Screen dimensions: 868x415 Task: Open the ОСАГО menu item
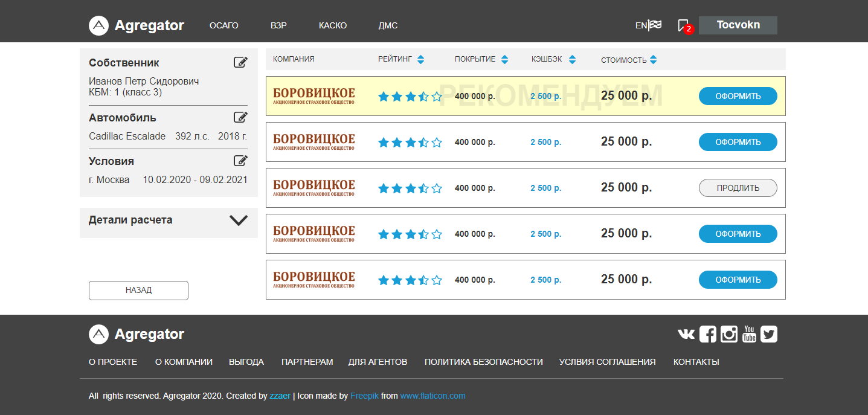(223, 25)
